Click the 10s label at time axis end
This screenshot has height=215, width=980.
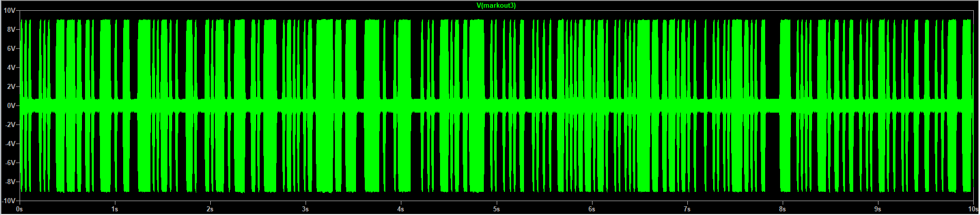point(971,210)
